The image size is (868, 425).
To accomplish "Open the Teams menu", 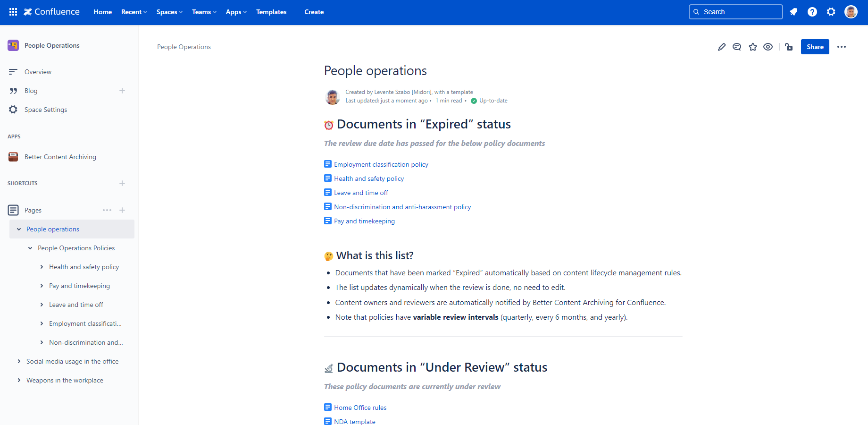I will (x=203, y=12).
